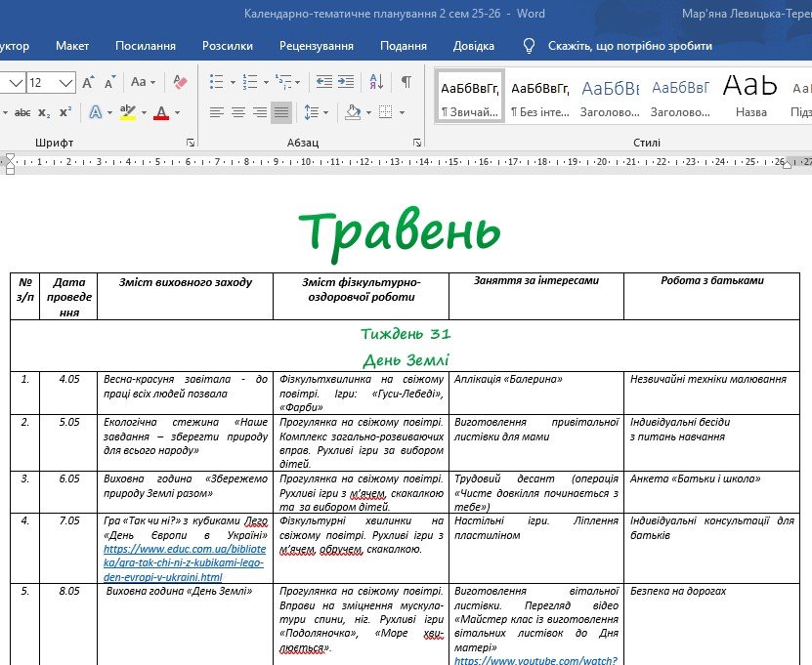Switch to the Макет ribbon tab
This screenshot has height=665, width=812.
[72, 46]
